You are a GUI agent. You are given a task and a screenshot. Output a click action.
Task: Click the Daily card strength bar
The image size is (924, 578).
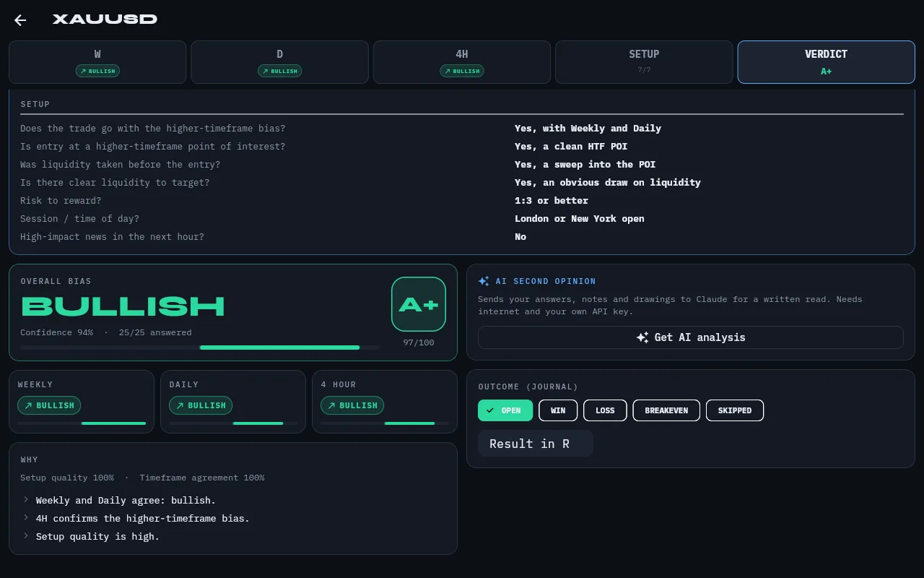click(233, 423)
